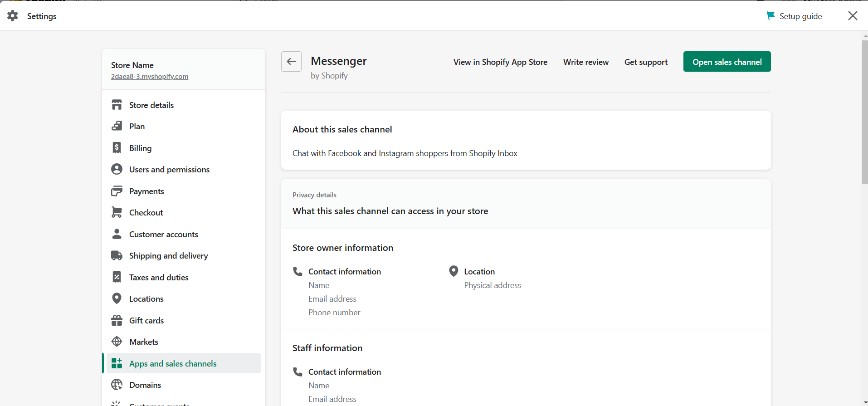Click the Settings title text
868x406 pixels.
click(42, 16)
